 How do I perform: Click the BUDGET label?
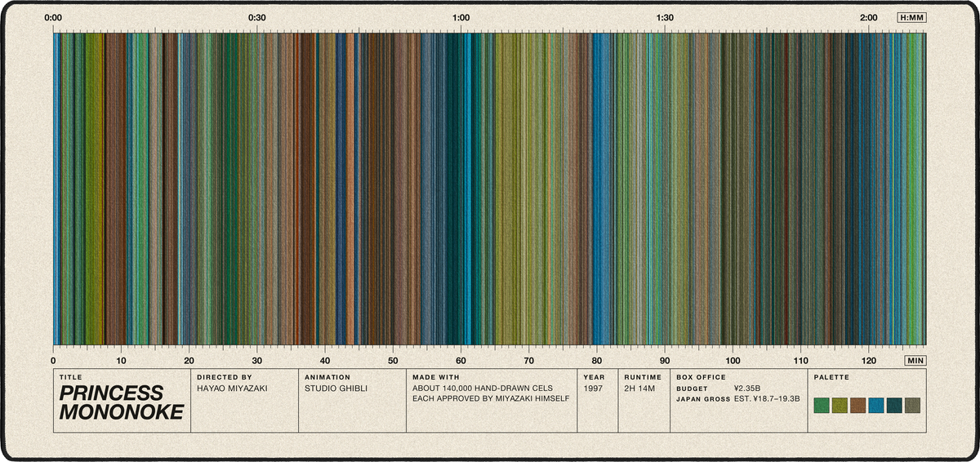point(692,389)
